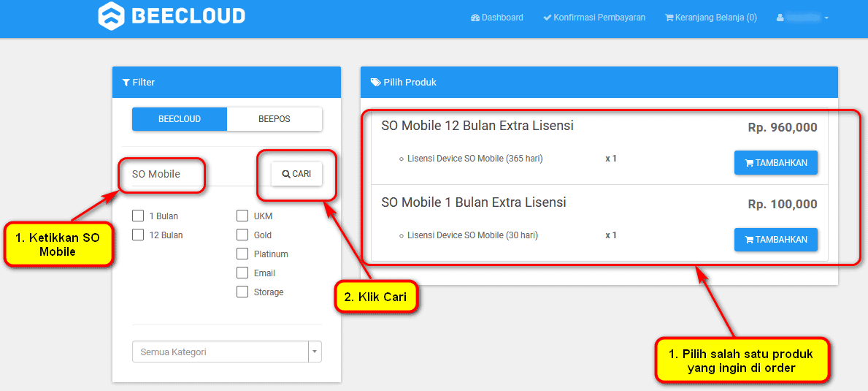Tick the 1 Bulan checkbox
The width and height of the screenshot is (868, 391).
(139, 216)
